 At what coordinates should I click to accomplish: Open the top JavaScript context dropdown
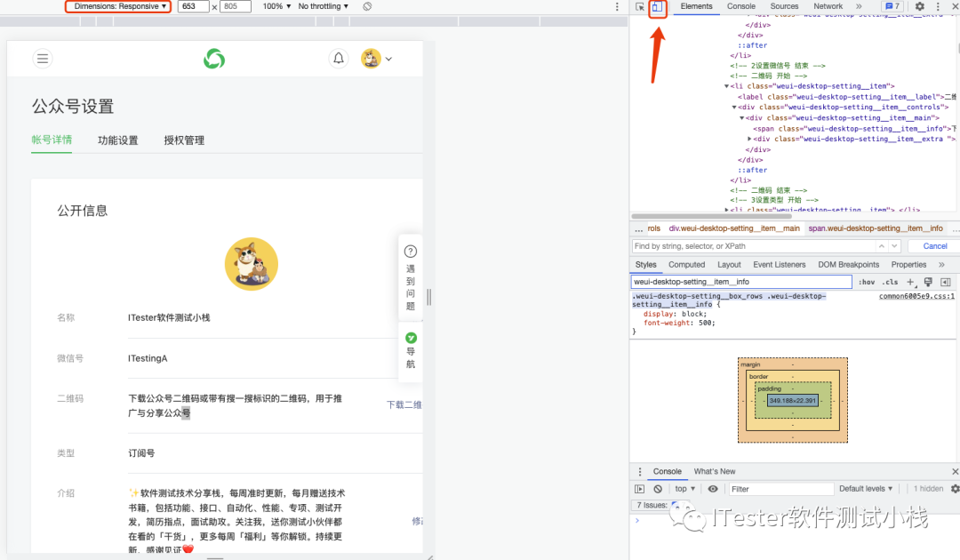point(684,489)
